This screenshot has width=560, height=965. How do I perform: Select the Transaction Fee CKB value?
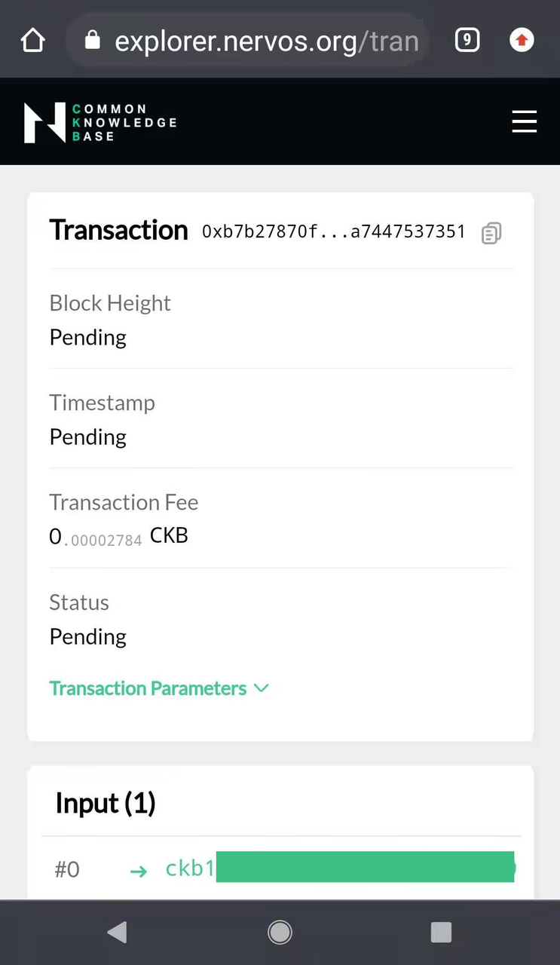tap(118, 537)
